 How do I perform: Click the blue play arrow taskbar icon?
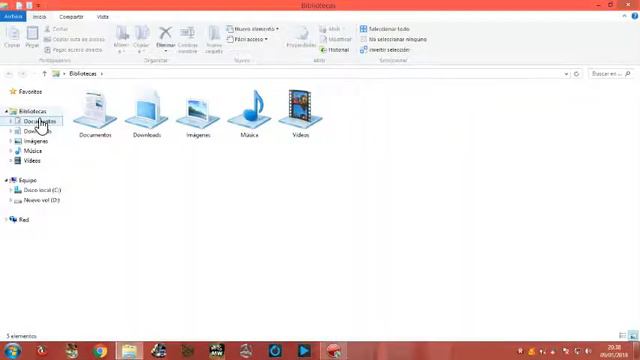[304, 351]
